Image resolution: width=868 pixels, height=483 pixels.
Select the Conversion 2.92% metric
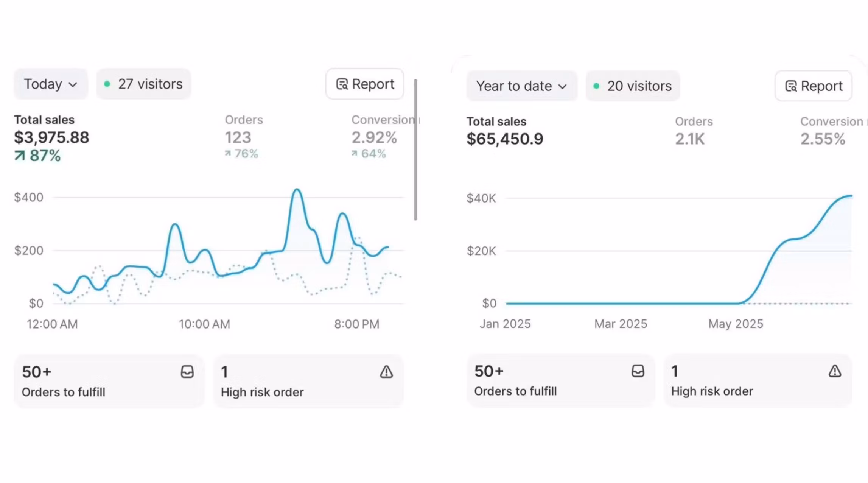374,137
